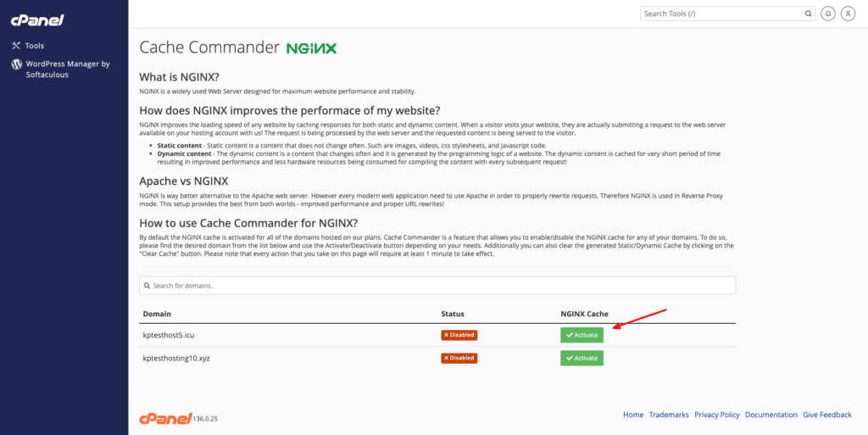Focus the Search Tools input field
The height and width of the screenshot is (435, 868).
pyautogui.click(x=727, y=14)
